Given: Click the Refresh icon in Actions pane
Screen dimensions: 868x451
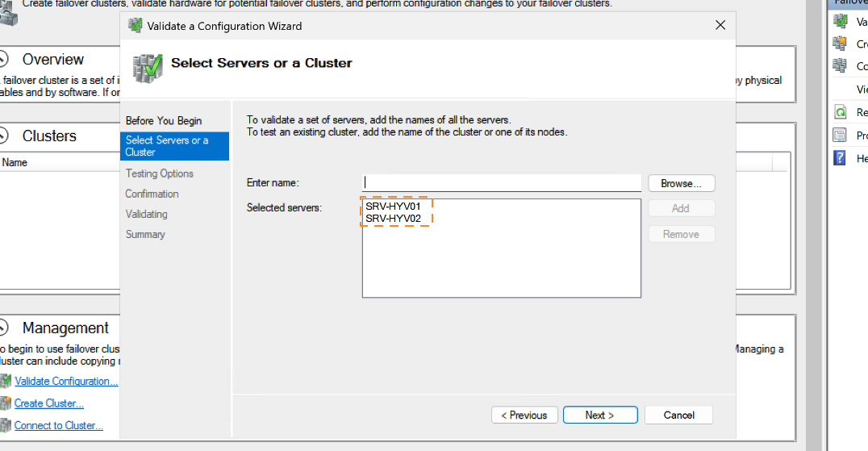Looking at the screenshot, I should 841,112.
